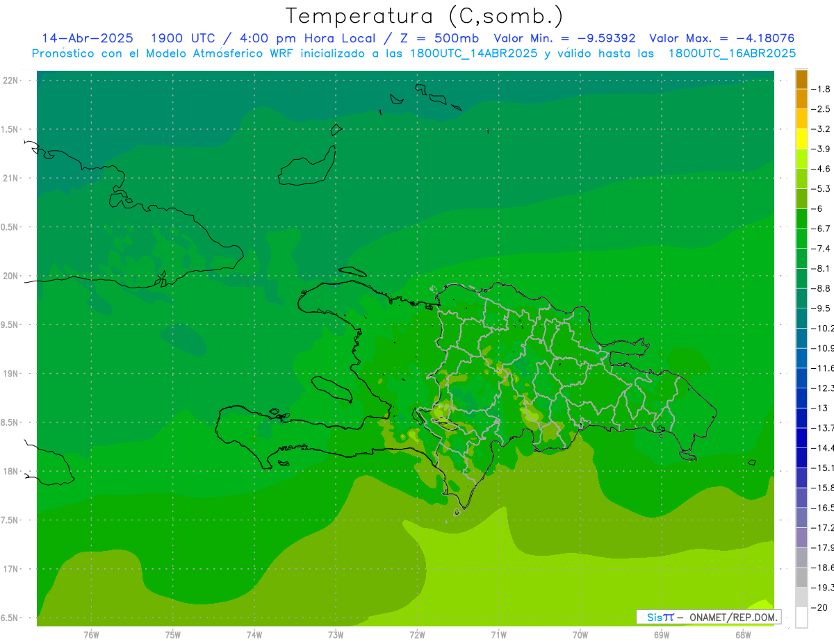Click the "-6" legend value

point(816,208)
